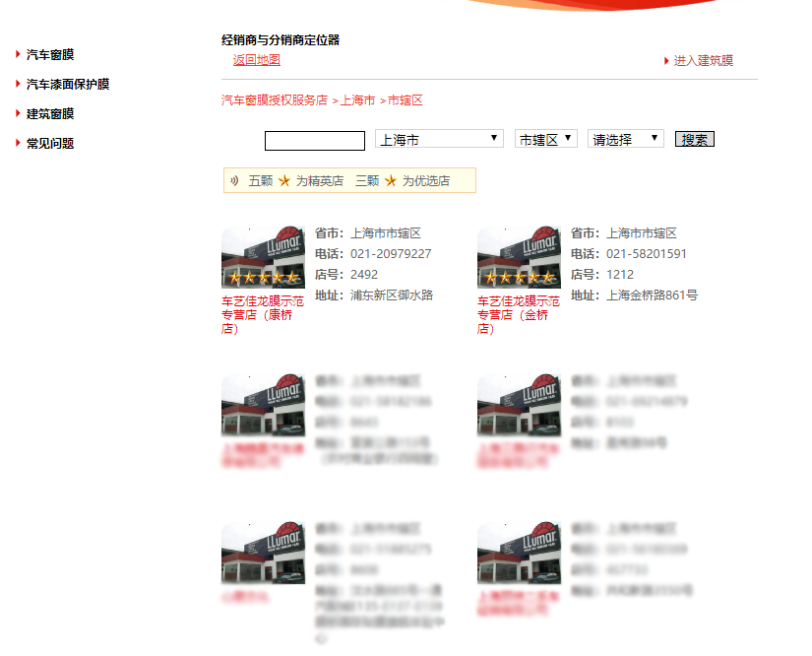
Task: Click the five-star icon beside 为精英店
Action: pyautogui.click(x=284, y=180)
